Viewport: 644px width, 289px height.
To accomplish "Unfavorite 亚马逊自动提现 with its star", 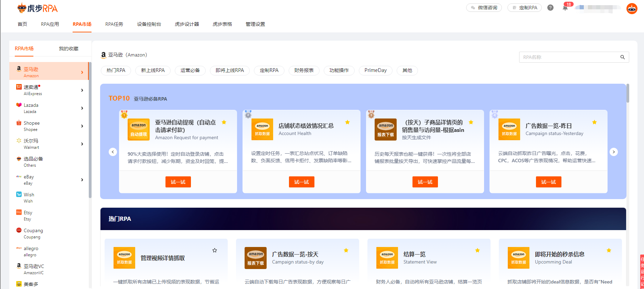I will point(224,122).
